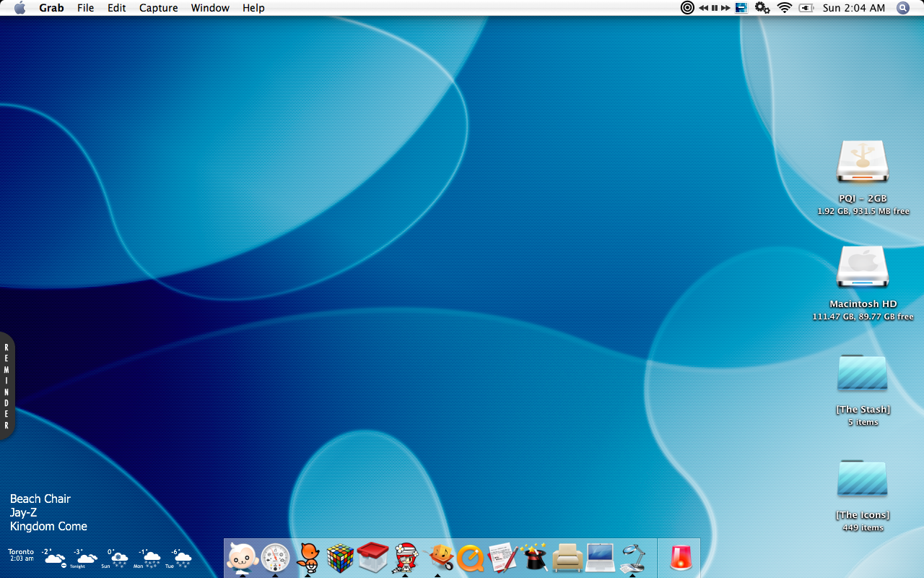Click the Macintosh HD free space text
Screen dimensions: 924x578
pyautogui.click(x=863, y=317)
